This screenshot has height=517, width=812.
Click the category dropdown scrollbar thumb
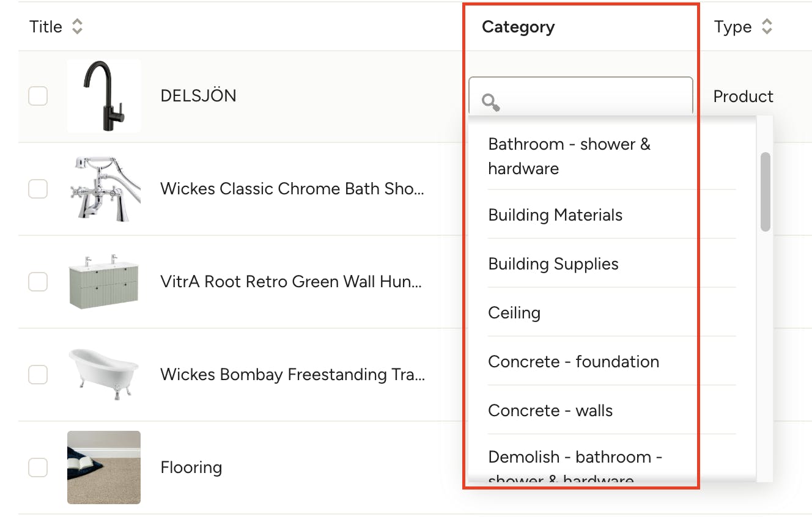[765, 191]
